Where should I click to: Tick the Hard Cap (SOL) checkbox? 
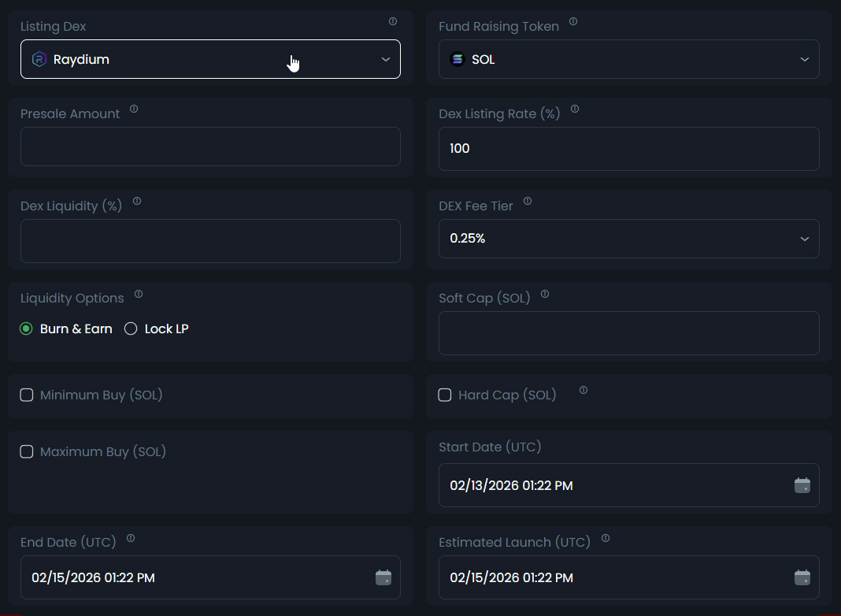(445, 395)
